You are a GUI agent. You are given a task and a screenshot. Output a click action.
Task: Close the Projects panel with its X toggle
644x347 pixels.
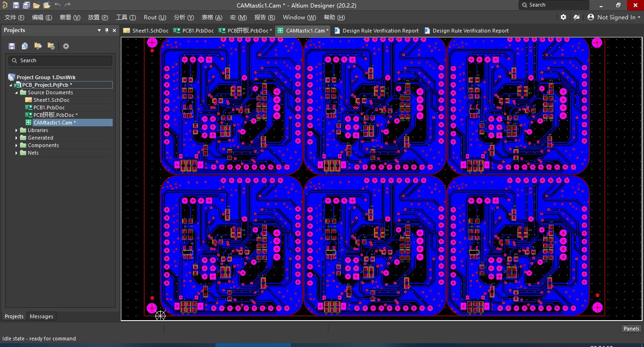(x=114, y=30)
